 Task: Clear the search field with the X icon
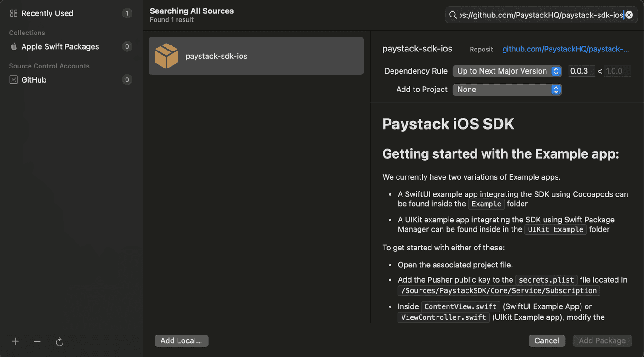click(x=629, y=15)
